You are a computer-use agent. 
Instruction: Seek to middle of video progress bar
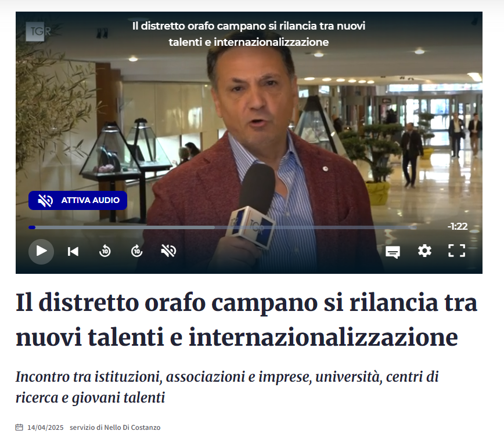pyautogui.click(x=222, y=227)
